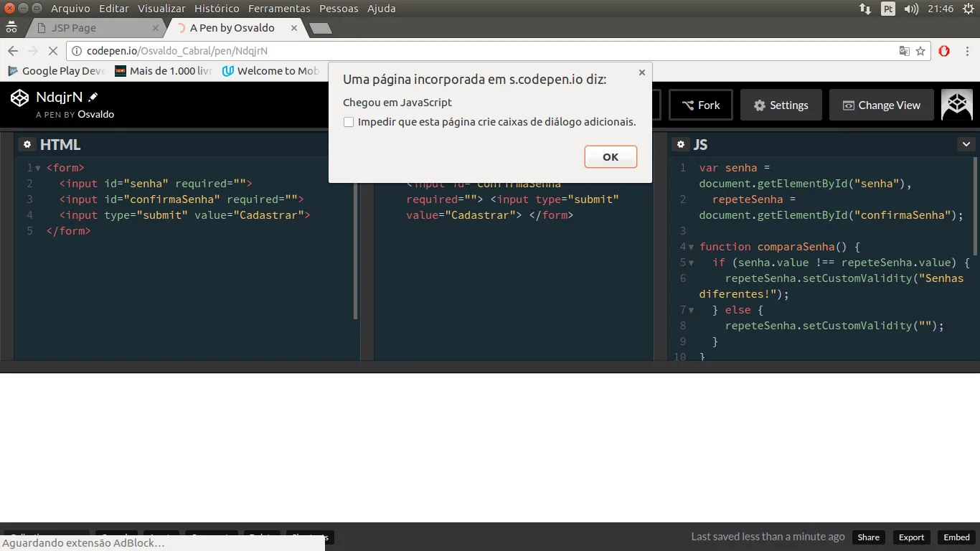Check the 'Impedir que esta página' checkbox
980x551 pixels.
pyautogui.click(x=349, y=122)
